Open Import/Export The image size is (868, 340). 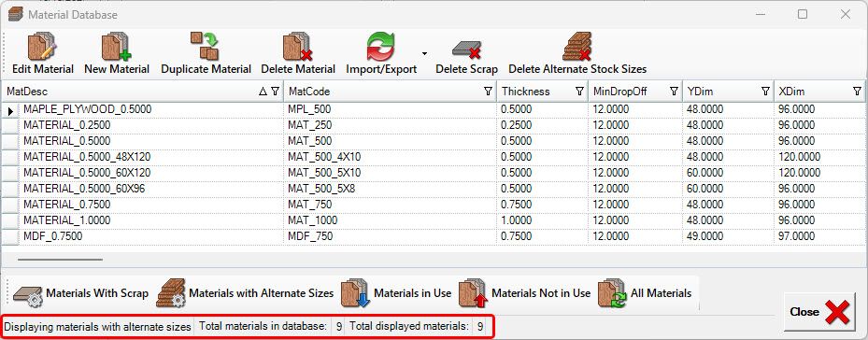coord(381,54)
